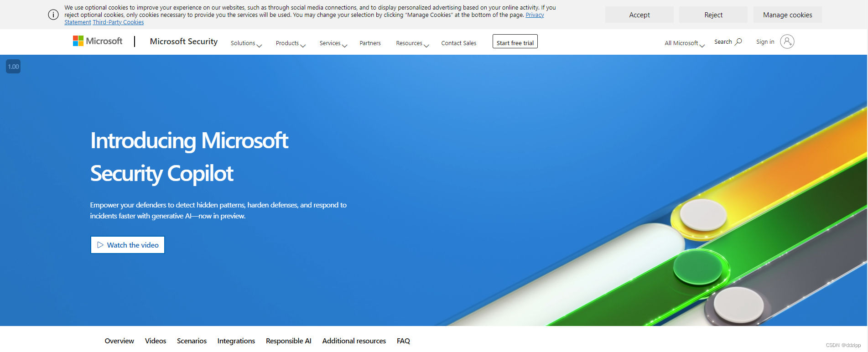The image size is (868, 352).
Task: Click the 1.00 badge on hero image
Action: point(13,67)
